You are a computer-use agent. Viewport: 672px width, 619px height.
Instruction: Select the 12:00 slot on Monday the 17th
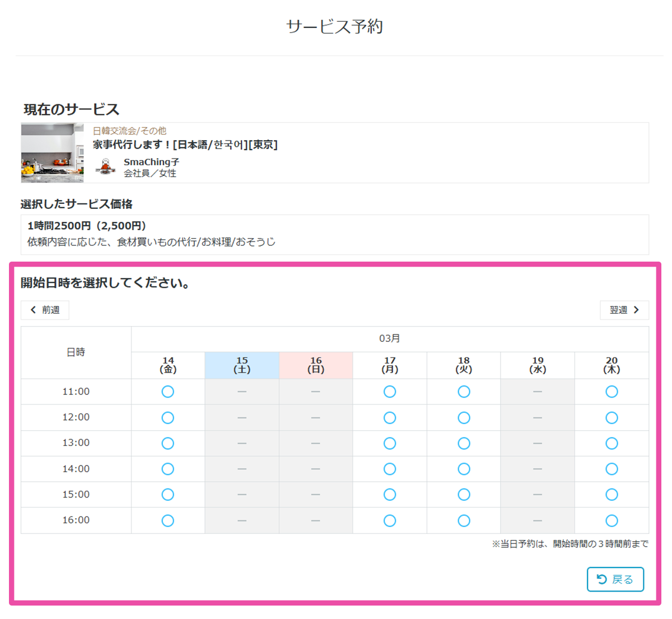(390, 417)
